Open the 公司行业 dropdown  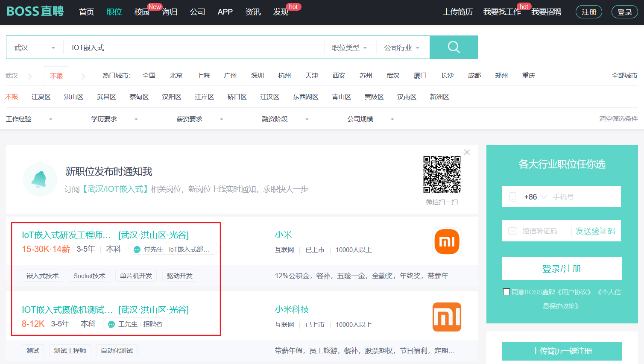(401, 47)
